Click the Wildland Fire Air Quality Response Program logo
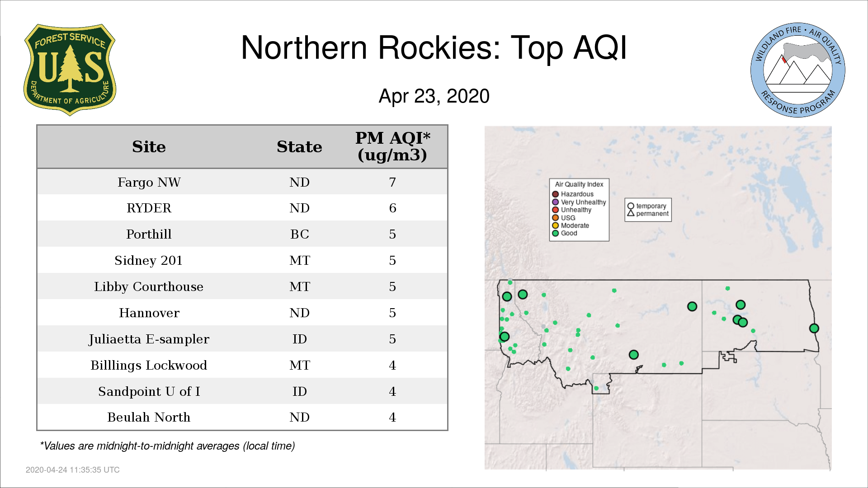 [798, 70]
